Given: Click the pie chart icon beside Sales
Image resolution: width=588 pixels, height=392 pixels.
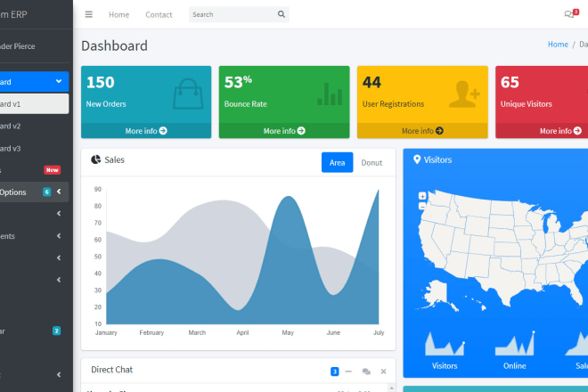Looking at the screenshot, I should tap(96, 159).
